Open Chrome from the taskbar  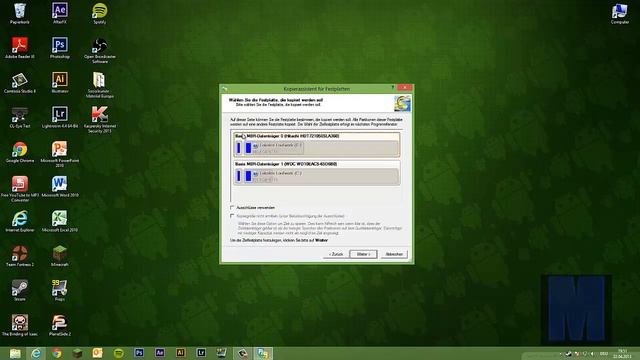[x=56, y=353]
